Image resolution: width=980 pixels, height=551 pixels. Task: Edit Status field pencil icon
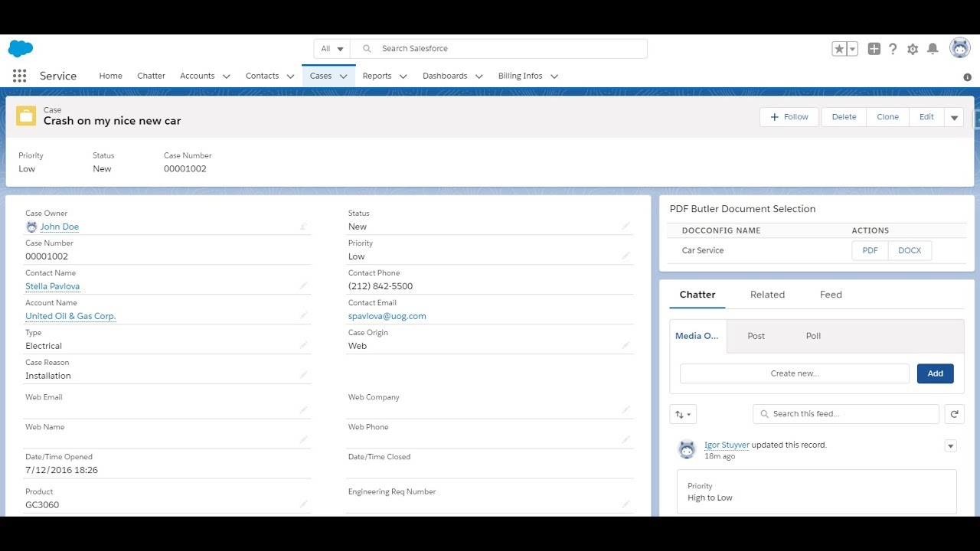tap(626, 226)
